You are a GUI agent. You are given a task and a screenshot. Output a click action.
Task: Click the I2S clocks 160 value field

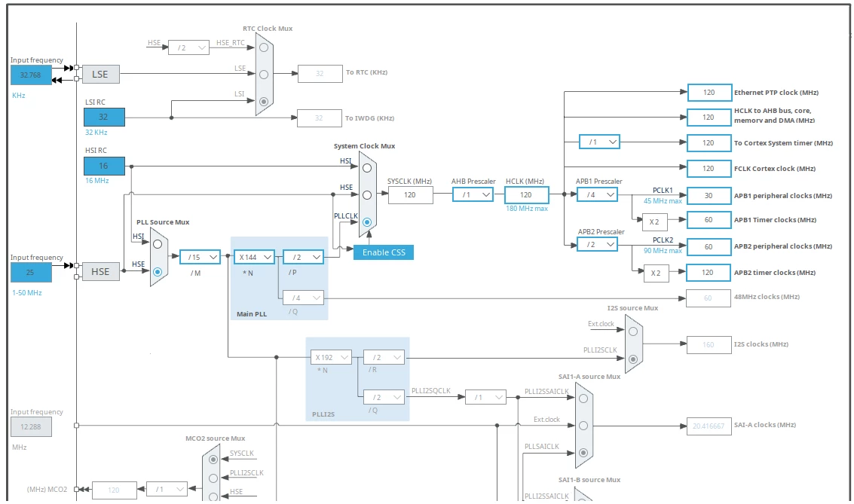(x=709, y=344)
